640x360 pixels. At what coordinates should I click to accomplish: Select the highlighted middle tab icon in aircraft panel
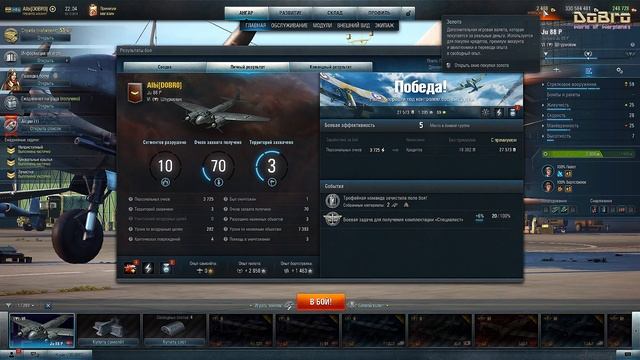(x=588, y=71)
